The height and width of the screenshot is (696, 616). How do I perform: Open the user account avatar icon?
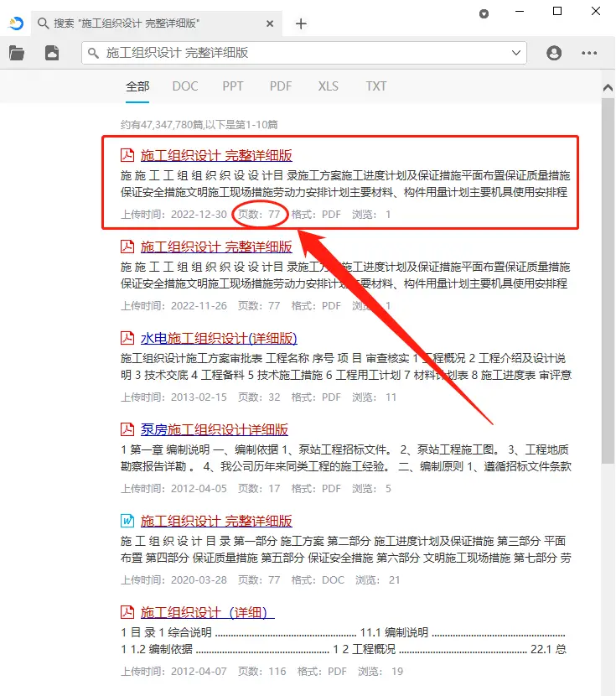coord(554,53)
